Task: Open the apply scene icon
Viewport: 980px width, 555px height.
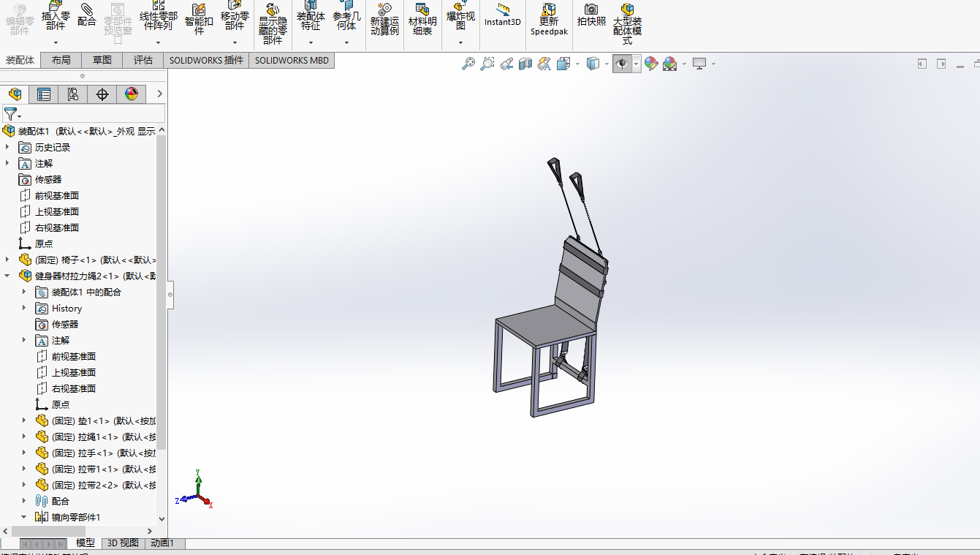Action: coord(669,64)
